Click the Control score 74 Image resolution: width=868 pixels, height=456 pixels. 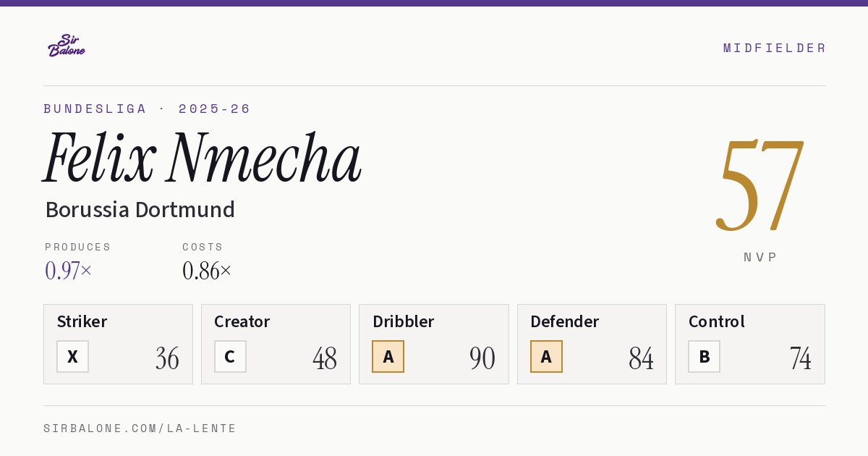point(800,358)
